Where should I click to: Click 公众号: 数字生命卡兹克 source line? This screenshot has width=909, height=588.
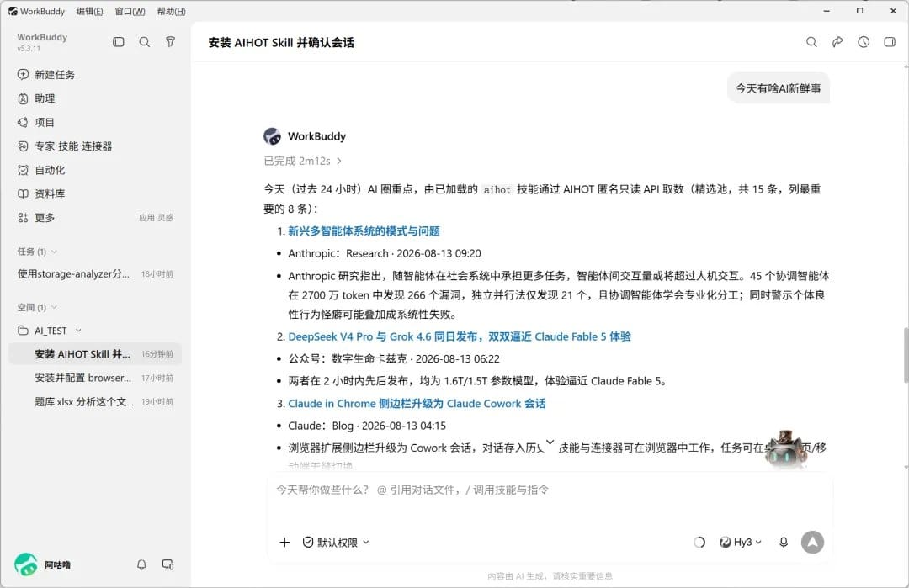click(x=394, y=358)
